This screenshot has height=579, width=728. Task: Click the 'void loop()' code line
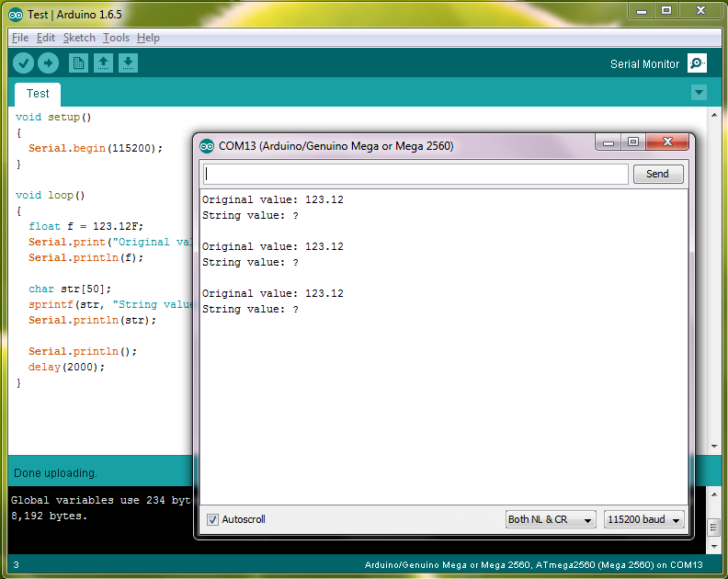point(51,196)
